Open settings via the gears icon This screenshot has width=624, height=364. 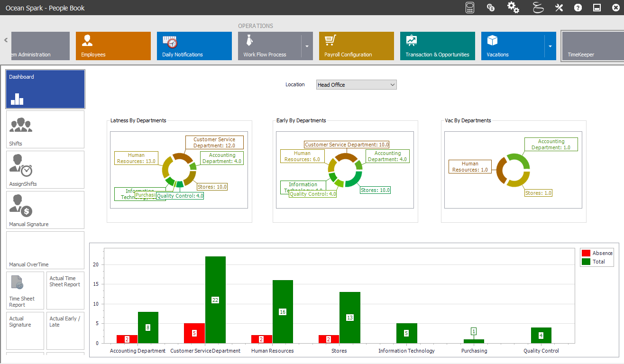(x=513, y=8)
